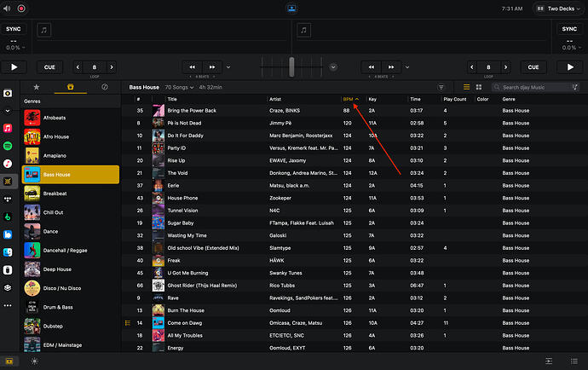Skip backward on the left deck
588x370 pixels.
pyautogui.click(x=192, y=67)
